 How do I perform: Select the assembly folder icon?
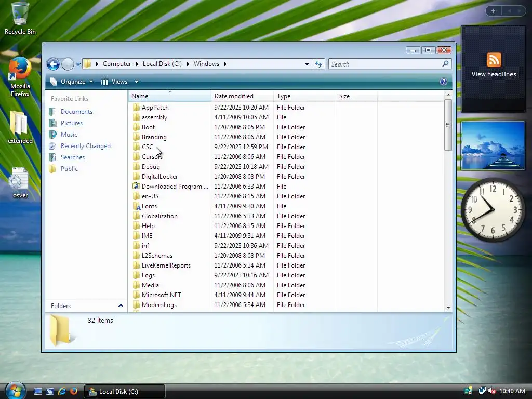pos(136,117)
